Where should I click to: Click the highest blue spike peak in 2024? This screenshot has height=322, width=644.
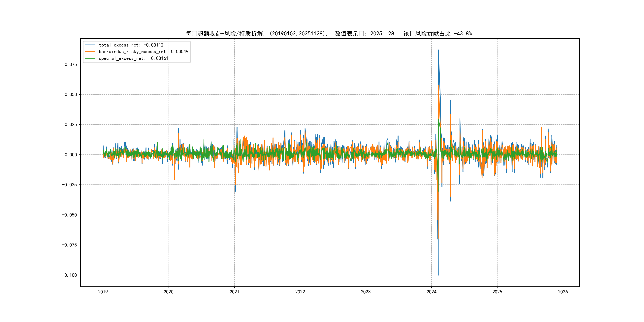click(x=438, y=50)
